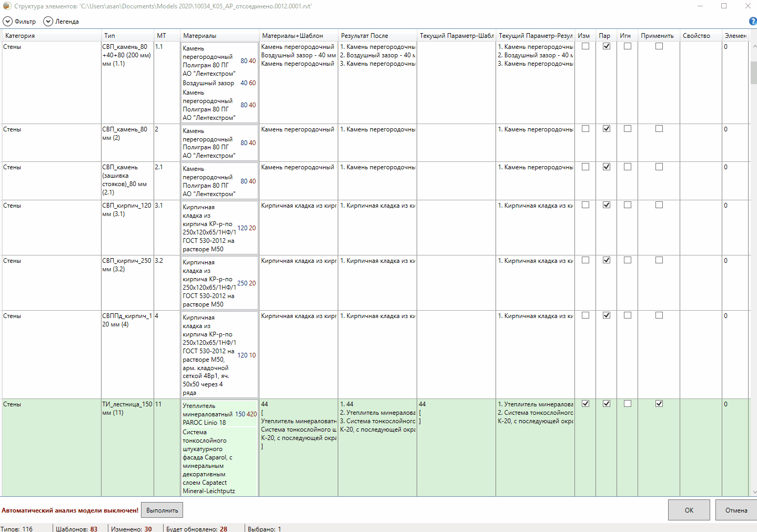Expand the Легенда section
The height and width of the screenshot is (532, 757).
(x=61, y=22)
